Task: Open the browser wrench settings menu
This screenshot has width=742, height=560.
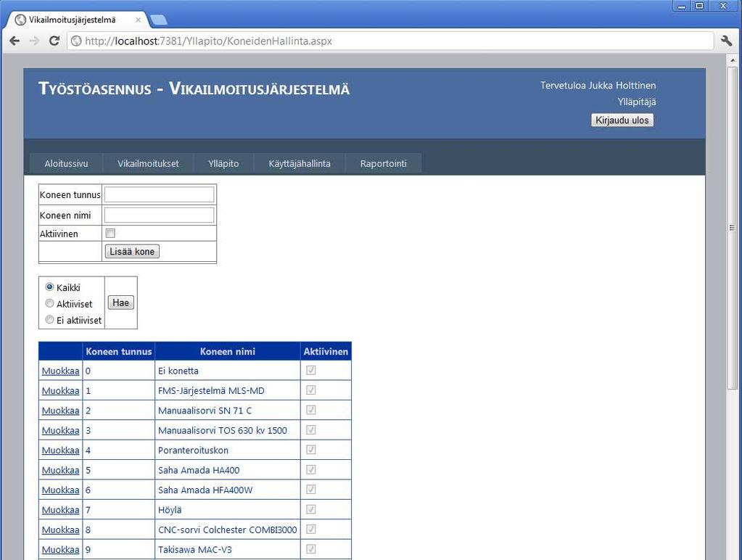Action: pos(726,41)
